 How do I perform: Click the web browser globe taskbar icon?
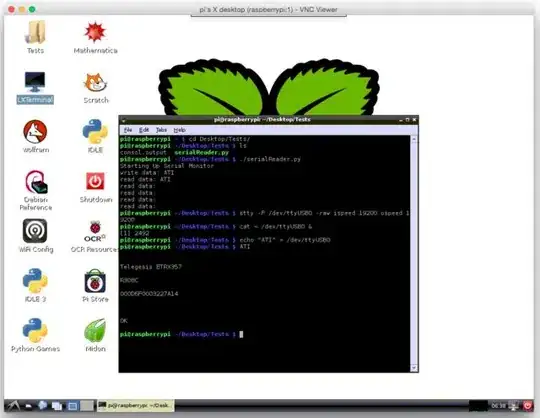click(43, 406)
